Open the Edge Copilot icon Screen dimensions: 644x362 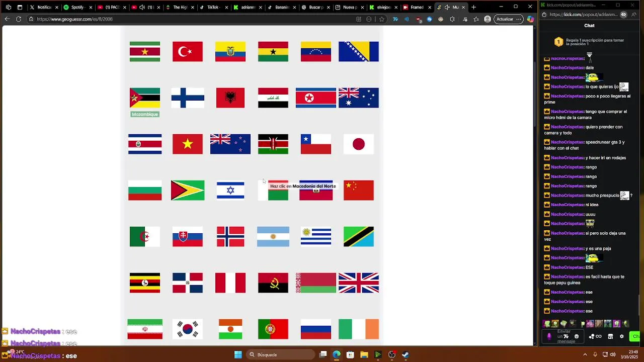coord(530,19)
